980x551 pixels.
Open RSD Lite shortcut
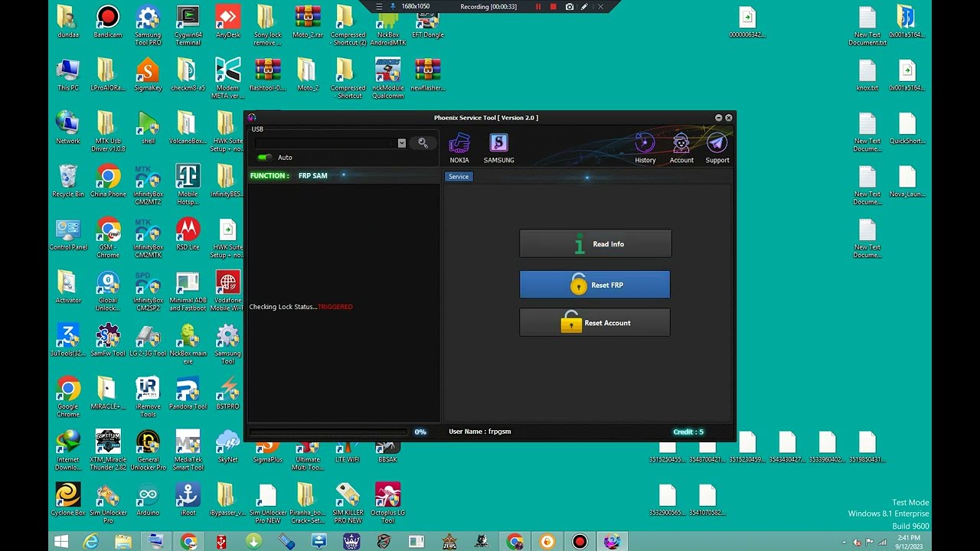[x=188, y=234]
